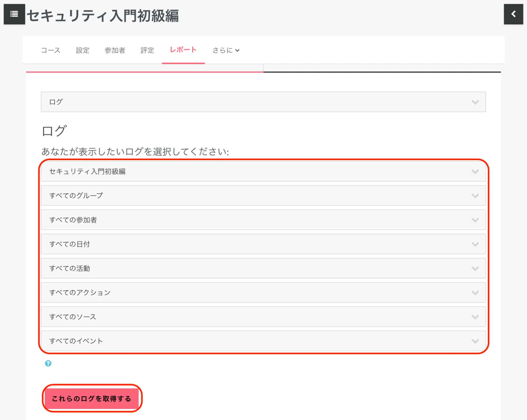
Task: Open the すべてのソース dropdown
Action: [263, 317]
